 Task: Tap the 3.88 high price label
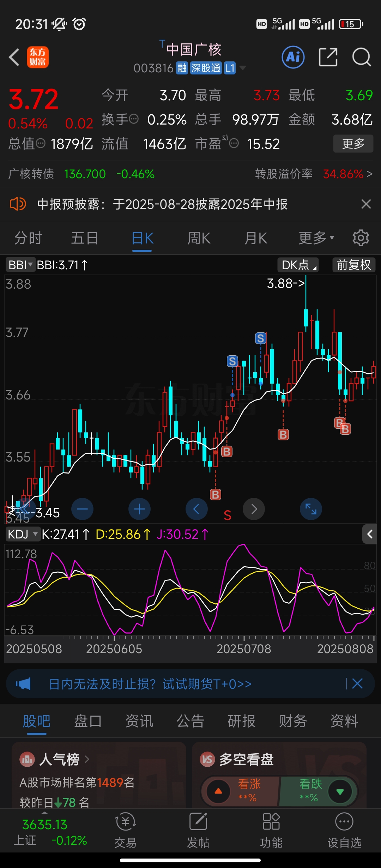[x=285, y=283]
